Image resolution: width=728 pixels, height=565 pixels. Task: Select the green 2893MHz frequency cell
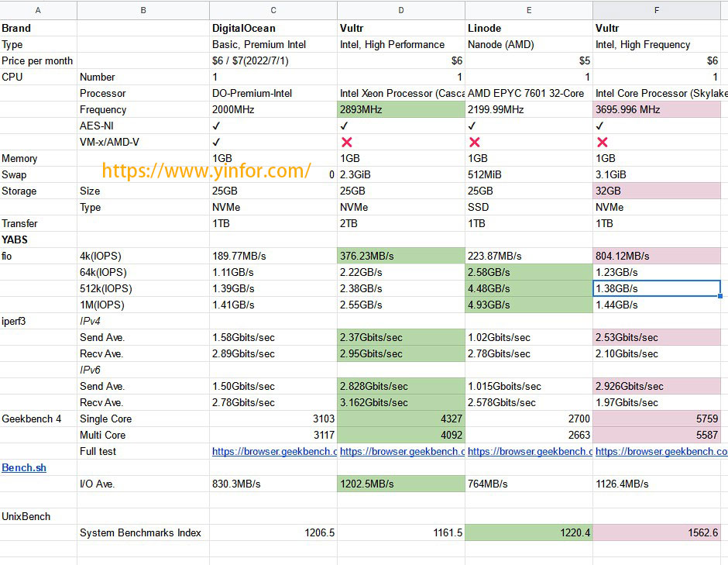[400, 109]
